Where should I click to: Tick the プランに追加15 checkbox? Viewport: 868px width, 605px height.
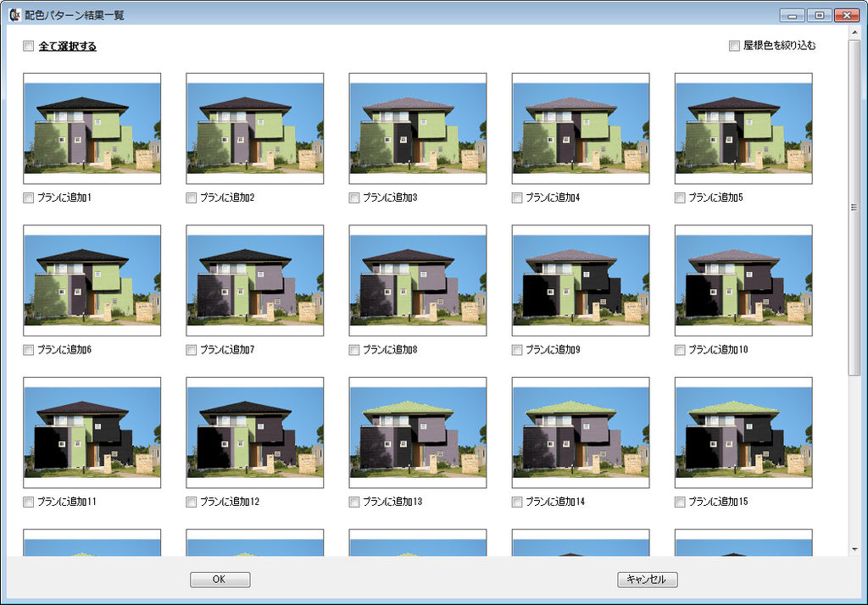pyautogui.click(x=680, y=502)
